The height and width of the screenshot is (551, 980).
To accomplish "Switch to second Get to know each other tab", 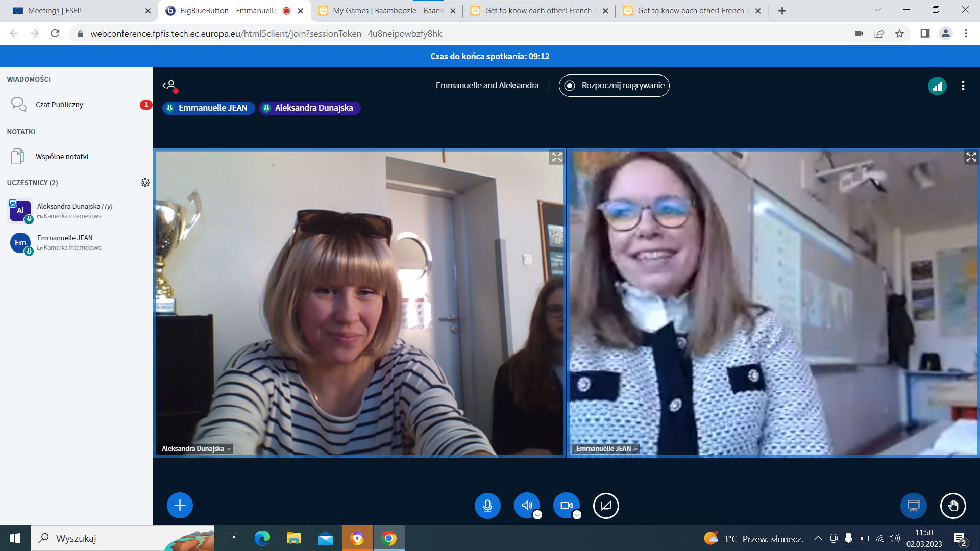I will coord(691,11).
